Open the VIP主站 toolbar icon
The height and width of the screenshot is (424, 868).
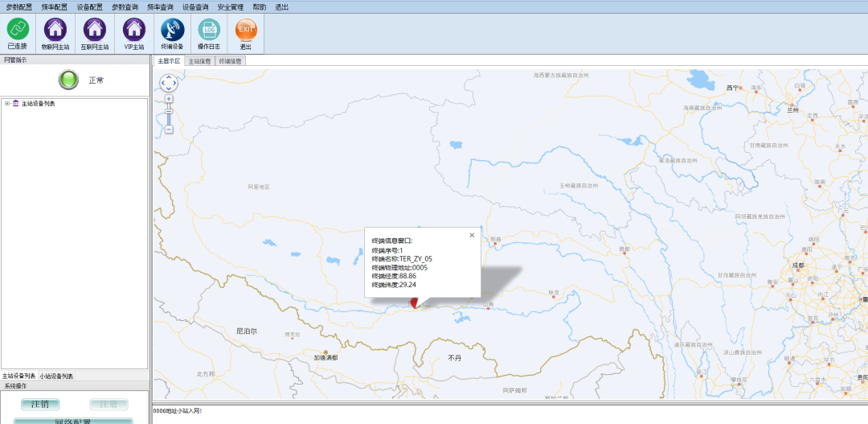coord(134,29)
